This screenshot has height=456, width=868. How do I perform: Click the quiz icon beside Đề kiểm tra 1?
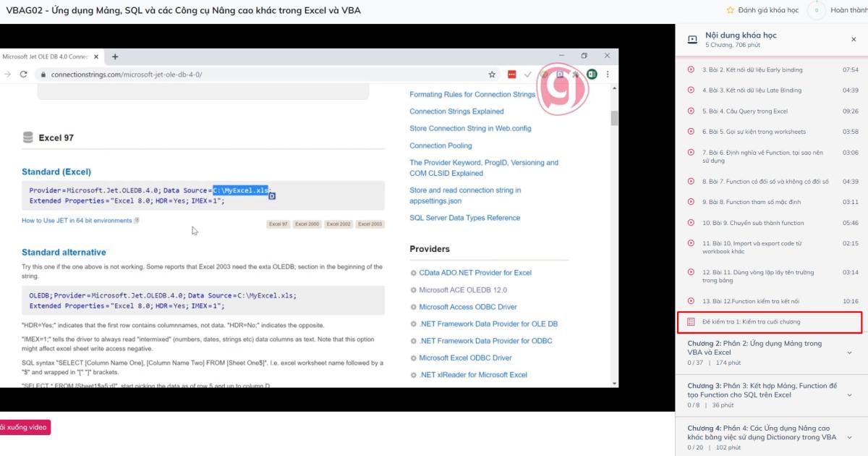tap(691, 321)
